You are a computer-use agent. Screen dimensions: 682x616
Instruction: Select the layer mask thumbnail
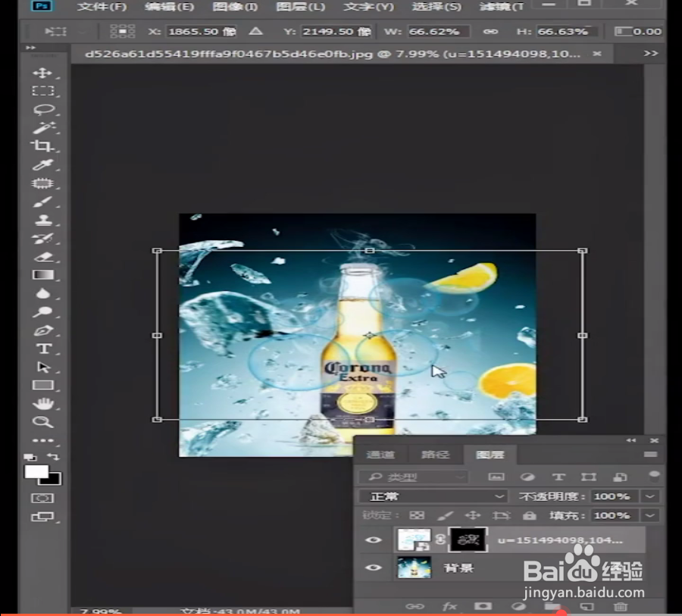(x=468, y=540)
